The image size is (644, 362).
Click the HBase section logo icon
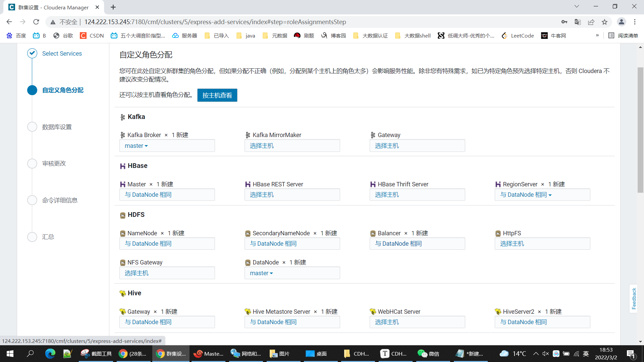pyautogui.click(x=123, y=166)
